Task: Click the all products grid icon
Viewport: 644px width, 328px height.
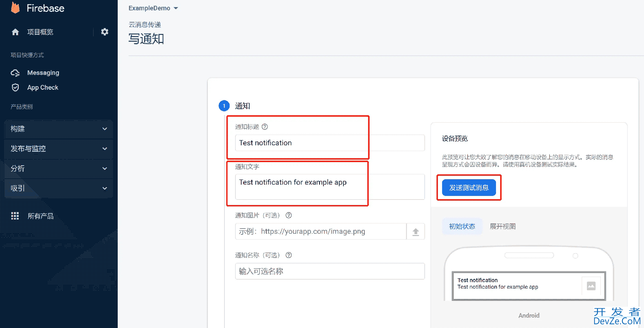Action: coord(15,216)
